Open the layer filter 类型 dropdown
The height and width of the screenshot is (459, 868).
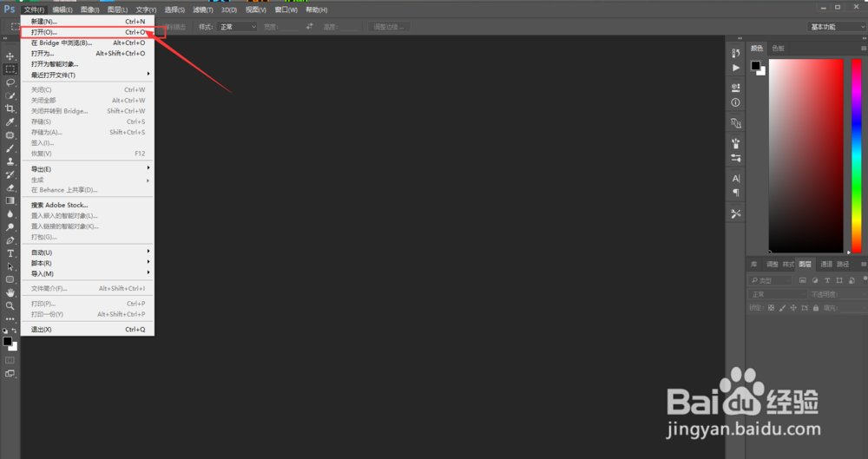(x=771, y=281)
